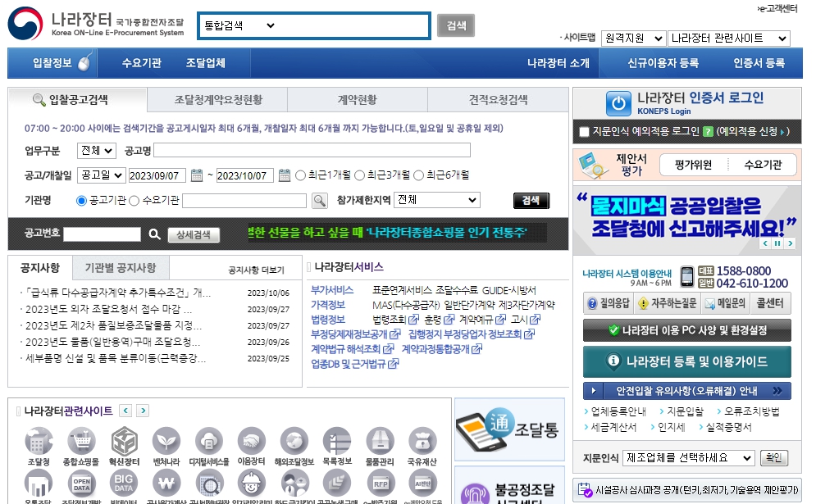Switch to the 기관별 공지사항 tab
Viewport: 816px width, 504px height.
[121, 268]
